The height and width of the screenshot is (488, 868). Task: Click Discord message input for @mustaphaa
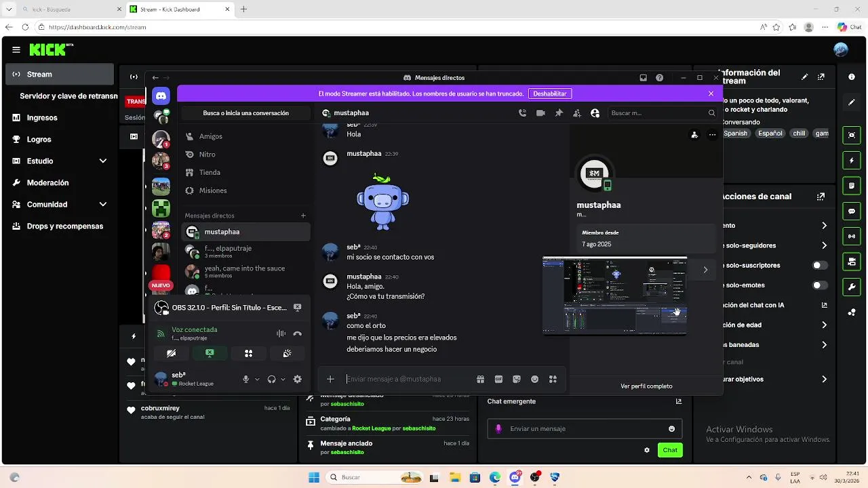(407, 380)
